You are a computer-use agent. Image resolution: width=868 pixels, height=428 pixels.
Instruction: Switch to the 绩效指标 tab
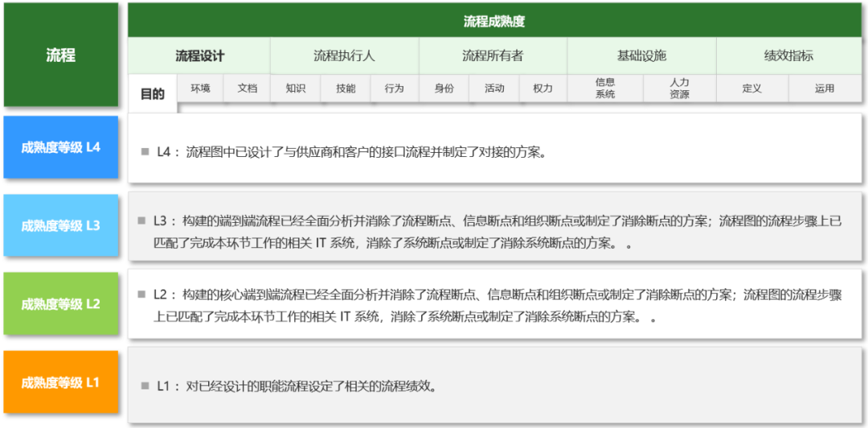(788, 56)
